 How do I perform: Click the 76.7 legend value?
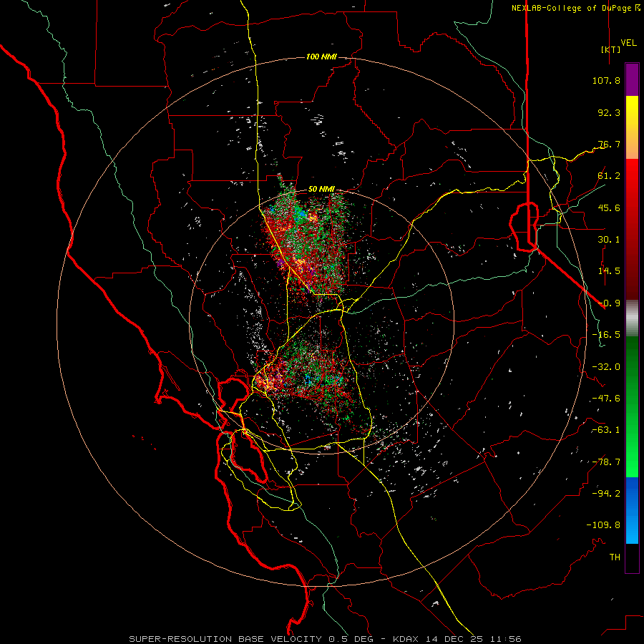609,144
